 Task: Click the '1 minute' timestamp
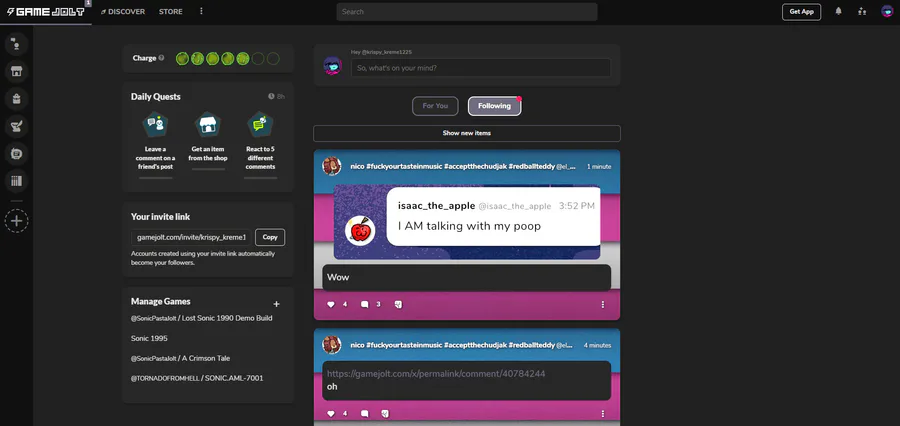pyautogui.click(x=599, y=166)
